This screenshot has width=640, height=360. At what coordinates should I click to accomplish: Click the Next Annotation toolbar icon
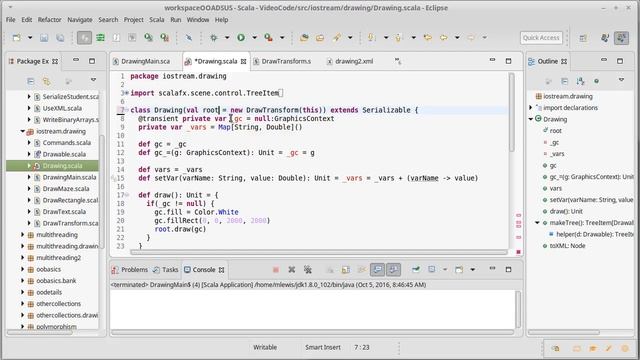coord(371,38)
